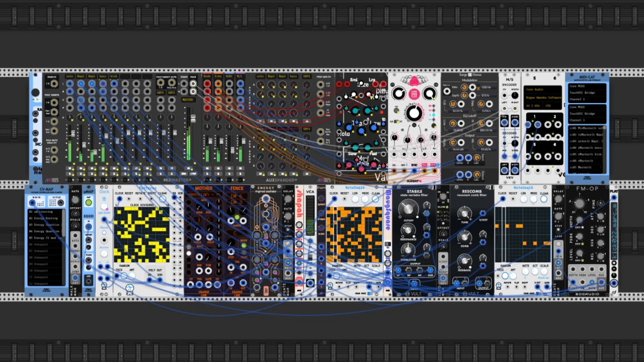Mute the bass track in MixMaster
The width and height of the screenshot is (644, 362).
click(x=102, y=168)
